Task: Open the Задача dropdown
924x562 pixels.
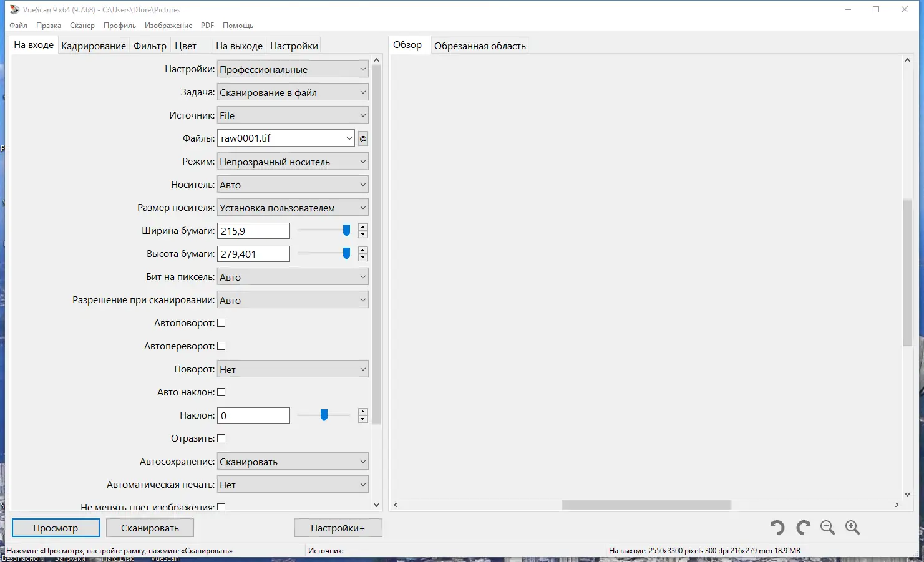Action: [293, 92]
